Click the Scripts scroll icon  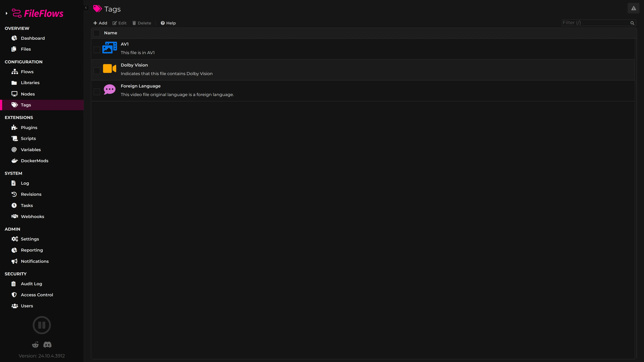click(14, 138)
